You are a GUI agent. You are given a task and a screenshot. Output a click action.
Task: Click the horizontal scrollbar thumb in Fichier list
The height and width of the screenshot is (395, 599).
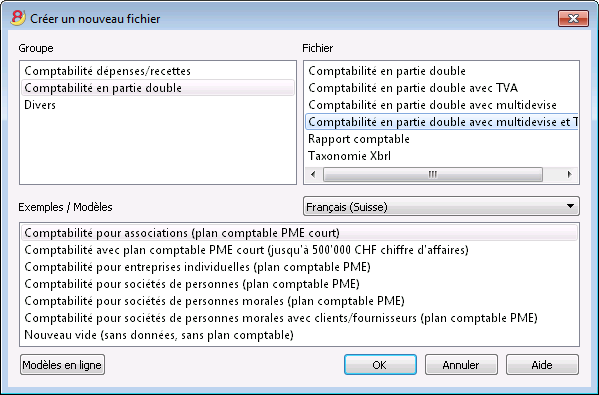432,175
